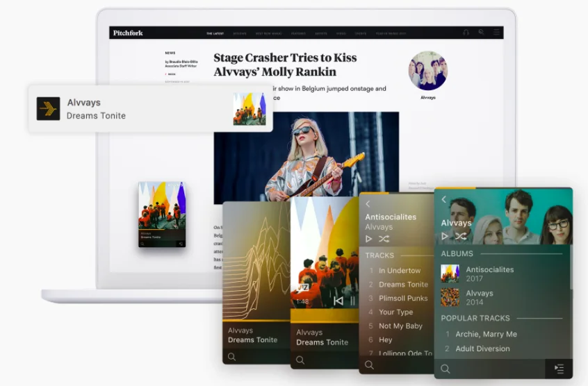Screen dimensions: 588x386
Task: Click the orange progress bar atop the Antisocialites panel
Action: click(x=374, y=193)
